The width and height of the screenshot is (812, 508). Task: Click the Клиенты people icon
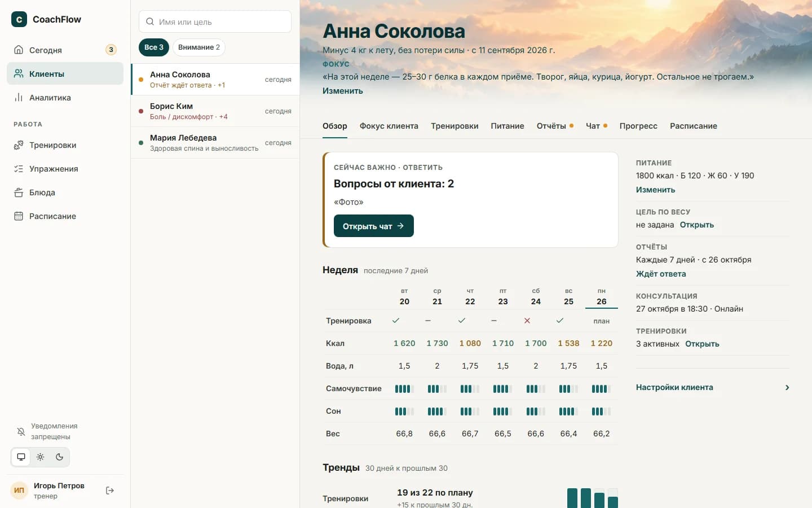point(19,73)
